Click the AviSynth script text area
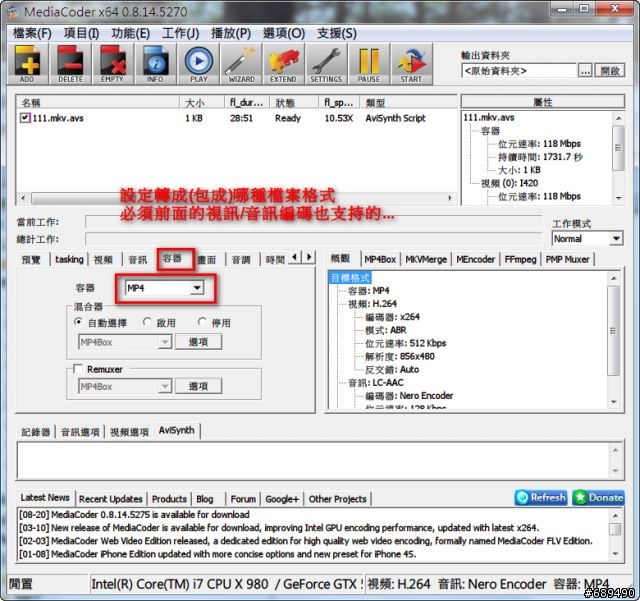Viewport: 640px width, 601px height. pos(313,460)
